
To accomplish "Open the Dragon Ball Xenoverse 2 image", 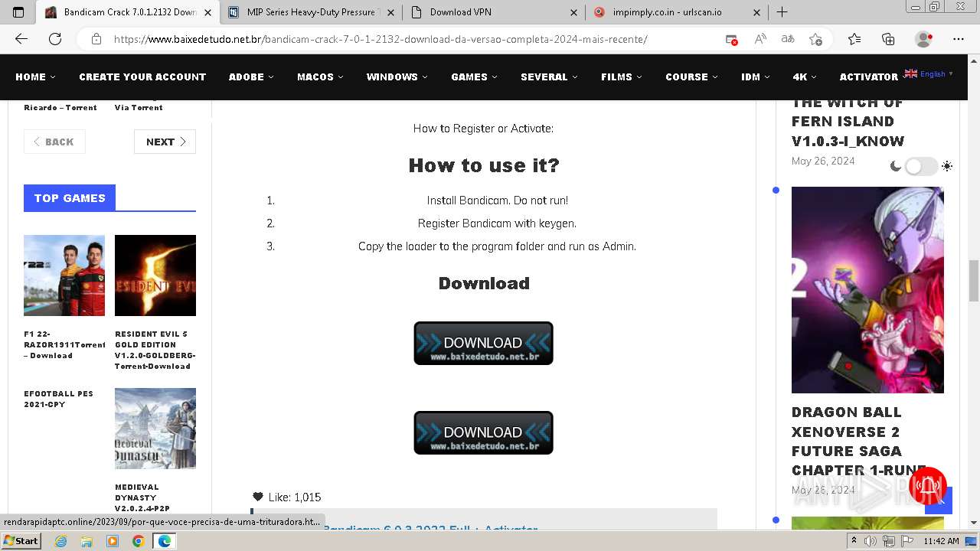I will tap(867, 290).
